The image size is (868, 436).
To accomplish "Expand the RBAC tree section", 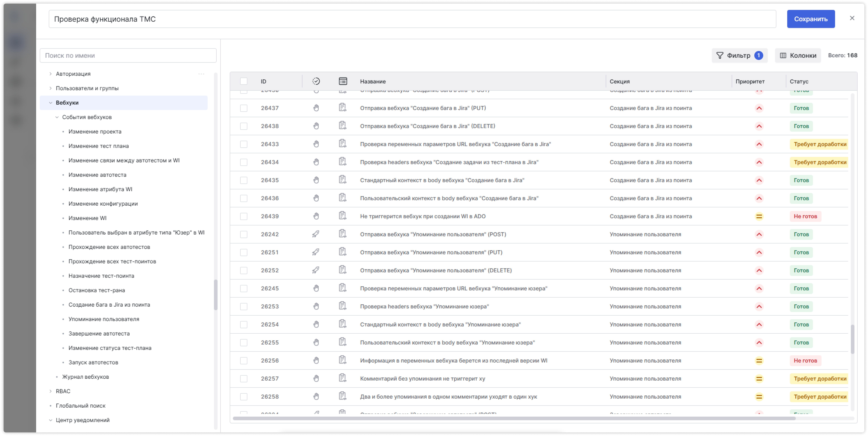I will click(51, 391).
